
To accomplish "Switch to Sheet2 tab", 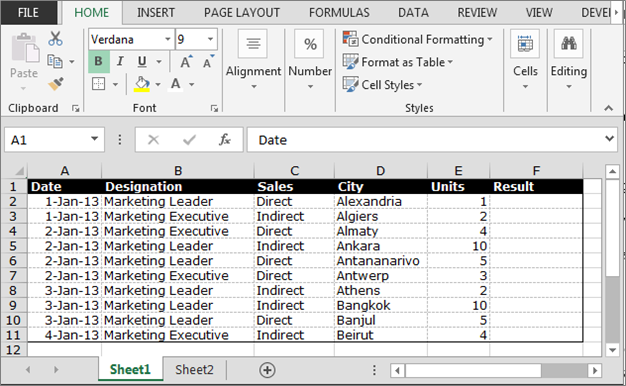I will click(194, 370).
